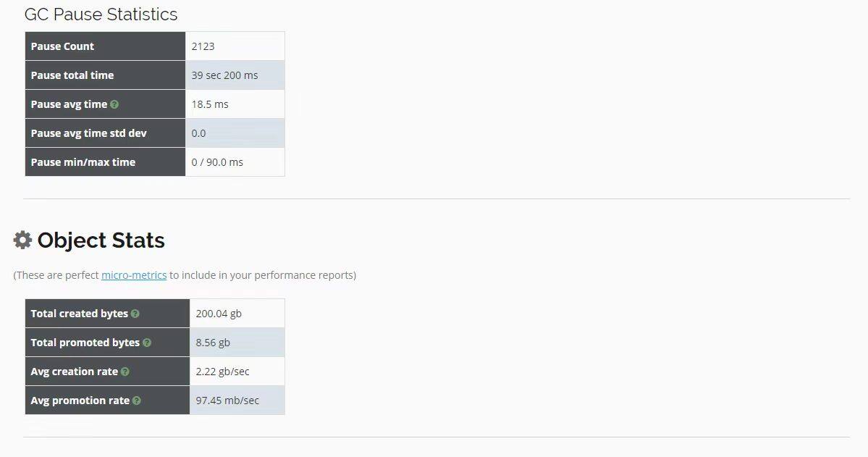This screenshot has width=868, height=457.
Task: Click the 2.22 gb/sec creation rate value
Action: [222, 372]
